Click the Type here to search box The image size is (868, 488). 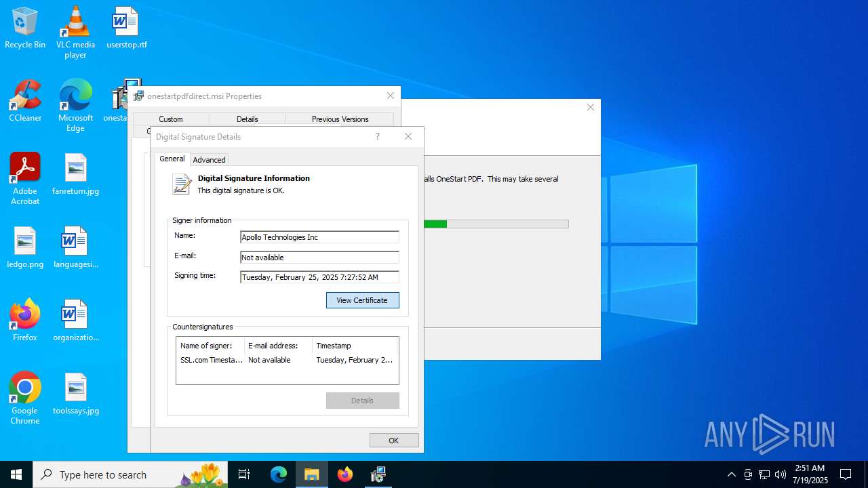pos(130,474)
